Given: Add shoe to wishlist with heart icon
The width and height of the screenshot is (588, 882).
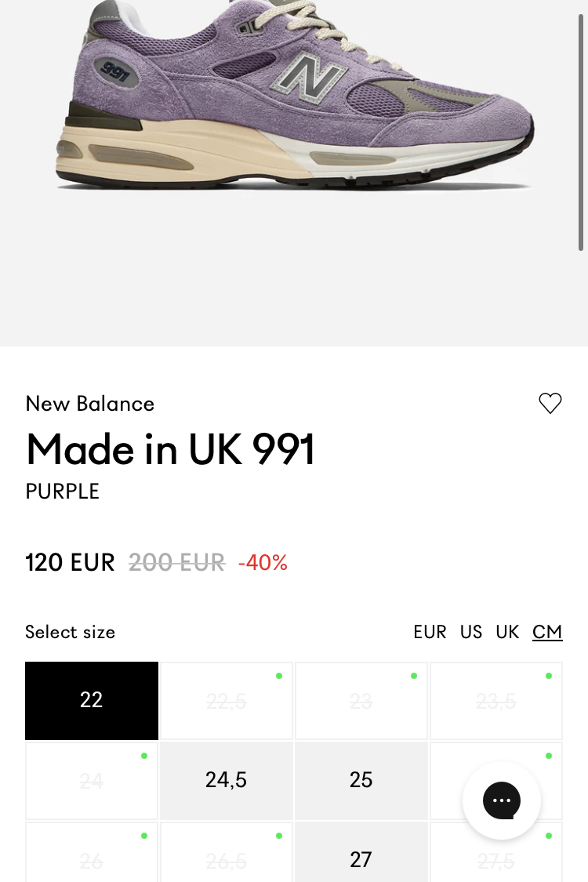Looking at the screenshot, I should tap(550, 403).
